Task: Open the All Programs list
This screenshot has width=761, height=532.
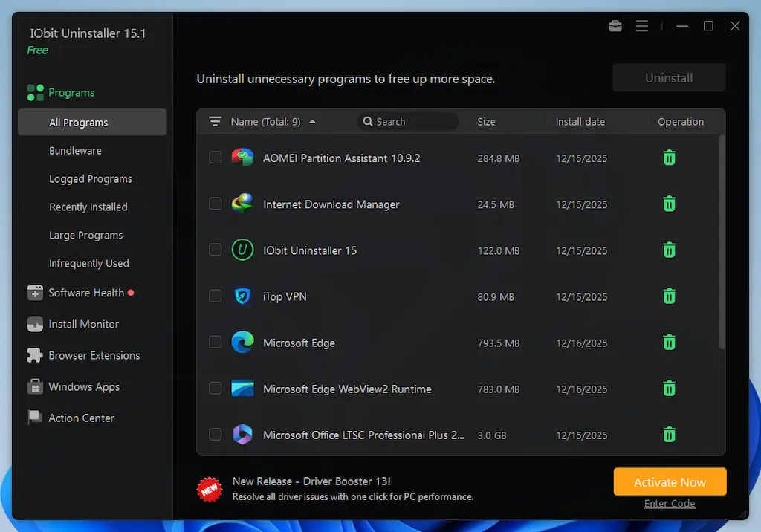Action: [x=92, y=123]
